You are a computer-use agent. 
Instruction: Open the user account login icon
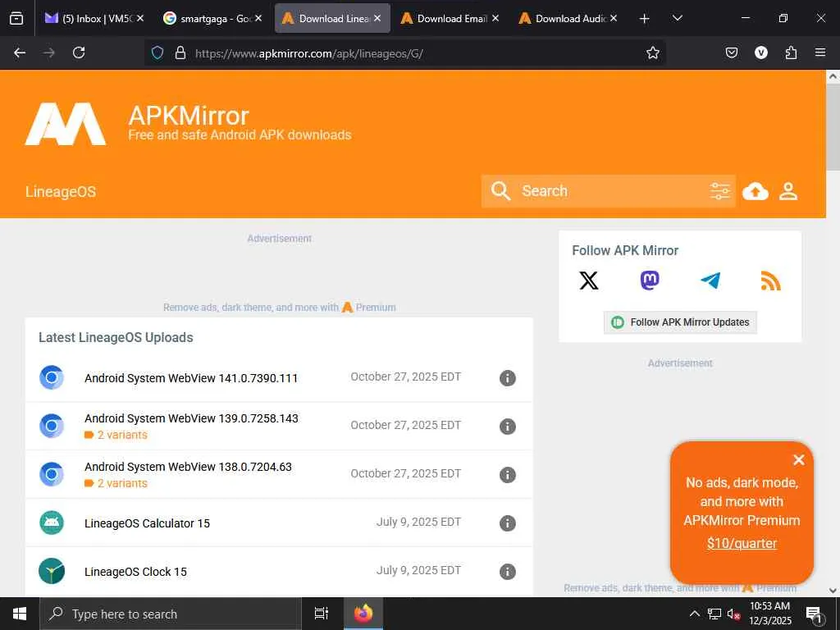[788, 191]
